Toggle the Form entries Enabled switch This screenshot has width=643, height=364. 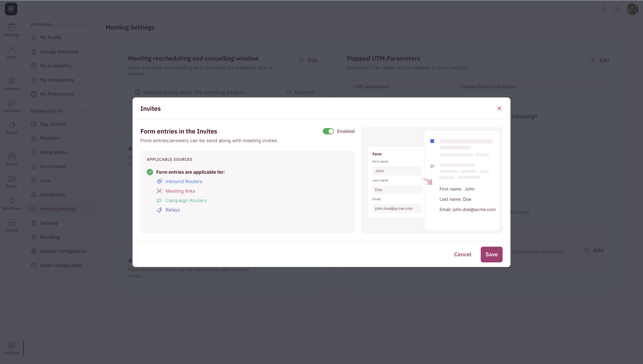(x=328, y=131)
